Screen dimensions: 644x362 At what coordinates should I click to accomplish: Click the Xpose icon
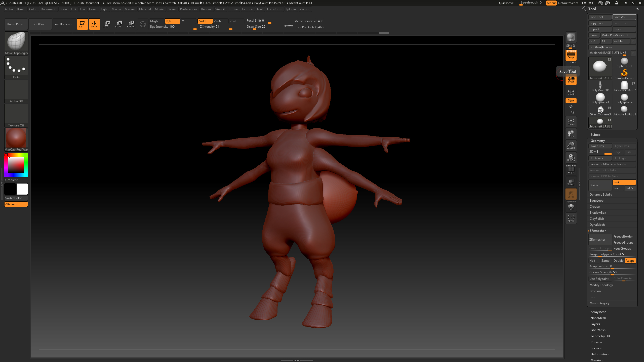pyautogui.click(x=571, y=218)
